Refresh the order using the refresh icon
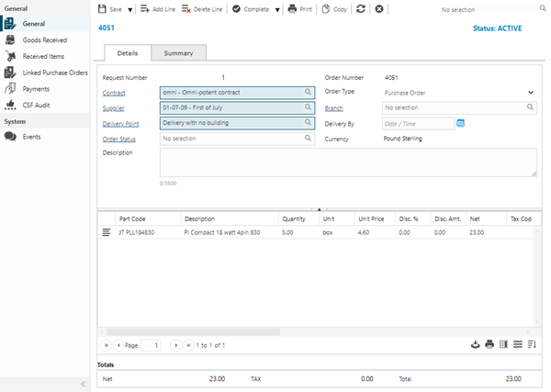Screen dimensions: 551x392 361,8
